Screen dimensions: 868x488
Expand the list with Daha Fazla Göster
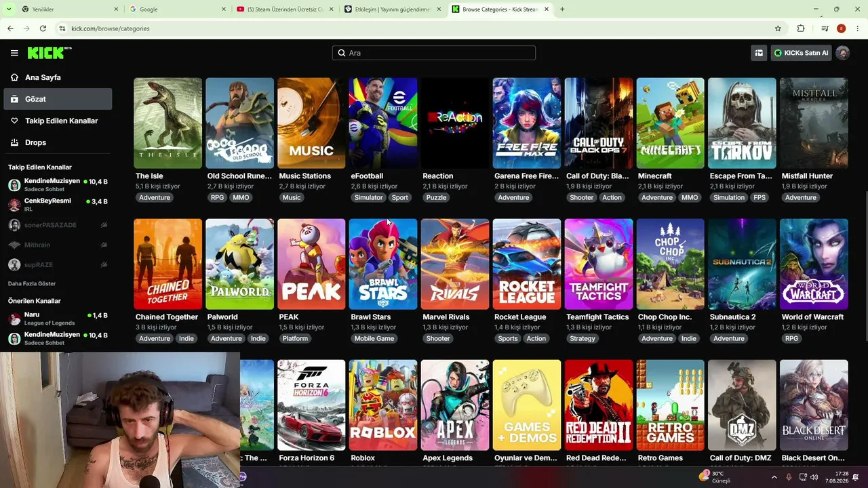[x=32, y=283]
